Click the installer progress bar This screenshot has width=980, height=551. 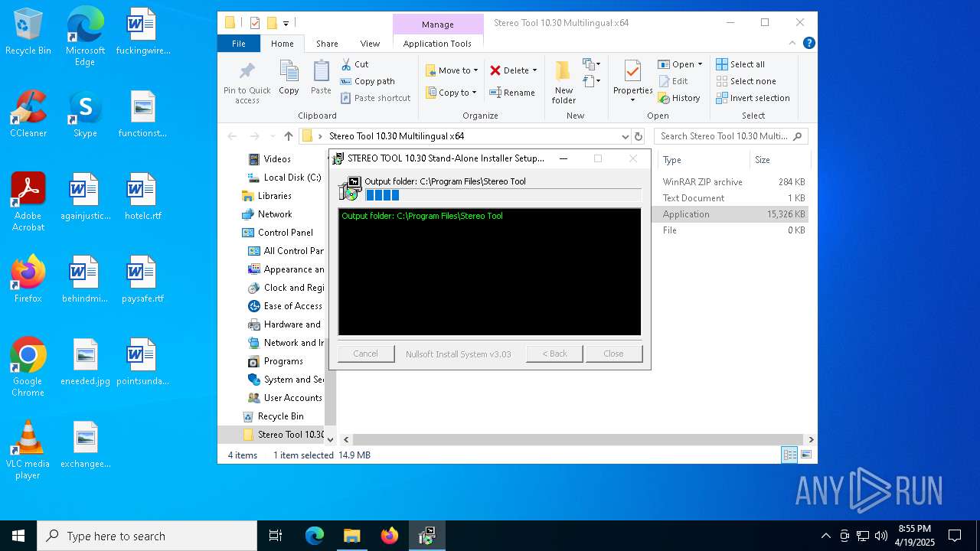(502, 195)
